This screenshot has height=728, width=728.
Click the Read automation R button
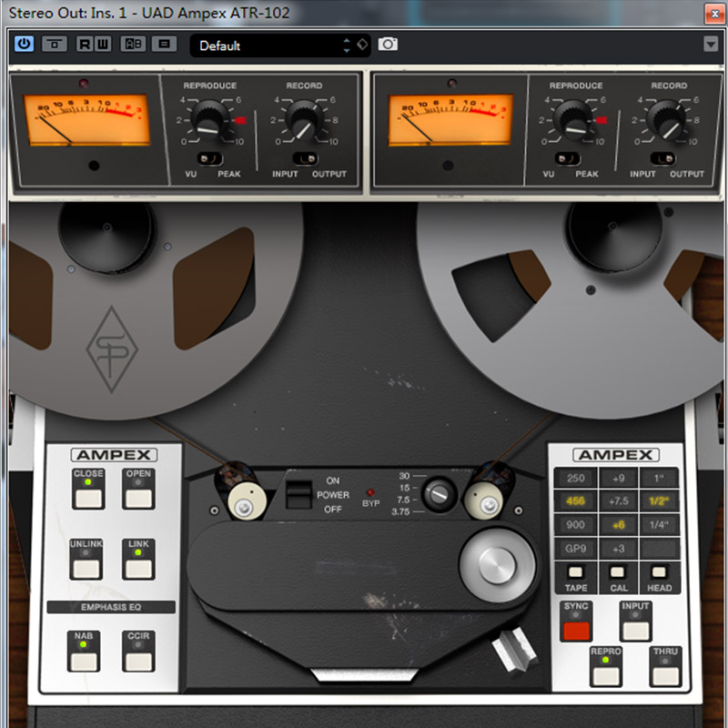[85, 44]
